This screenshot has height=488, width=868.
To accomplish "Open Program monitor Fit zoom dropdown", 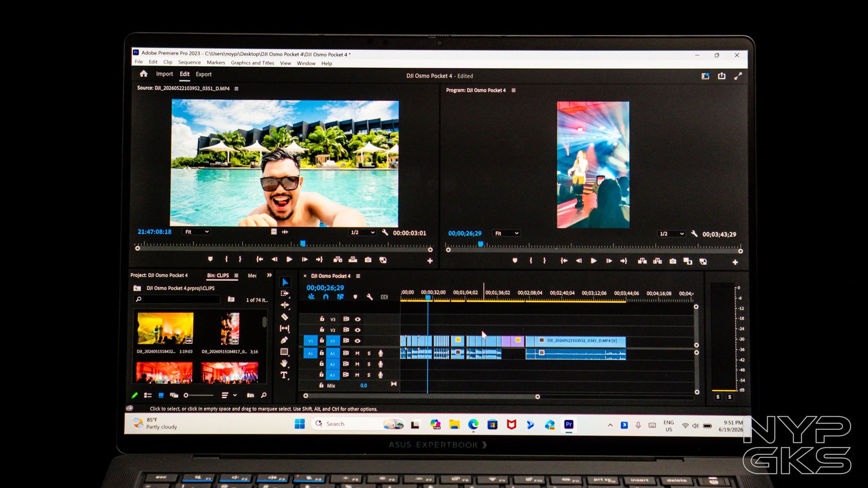I will tap(506, 233).
